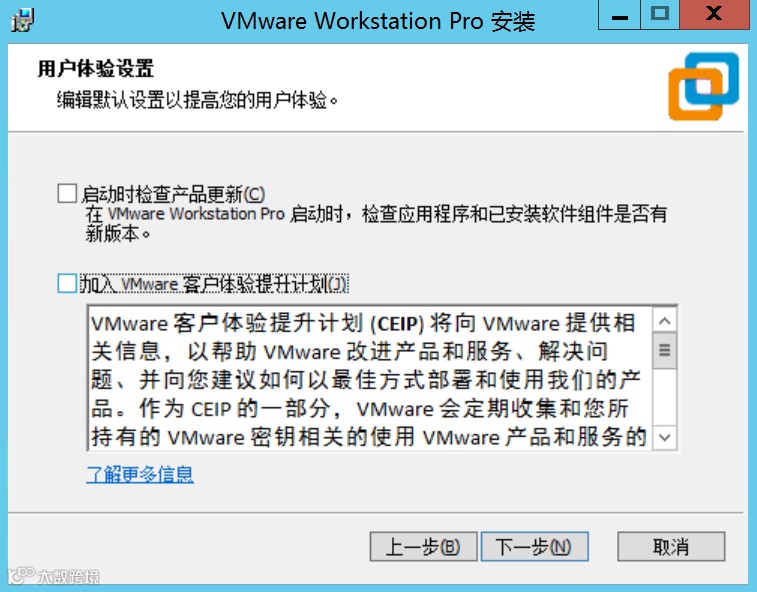Open the 了解更多信息 link
The height and width of the screenshot is (592, 757).
[x=140, y=474]
